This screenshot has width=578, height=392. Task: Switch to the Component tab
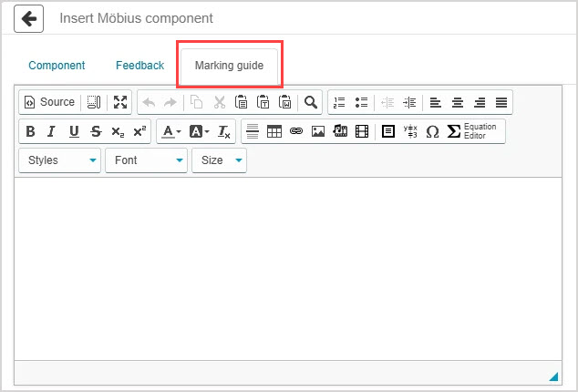pos(57,66)
